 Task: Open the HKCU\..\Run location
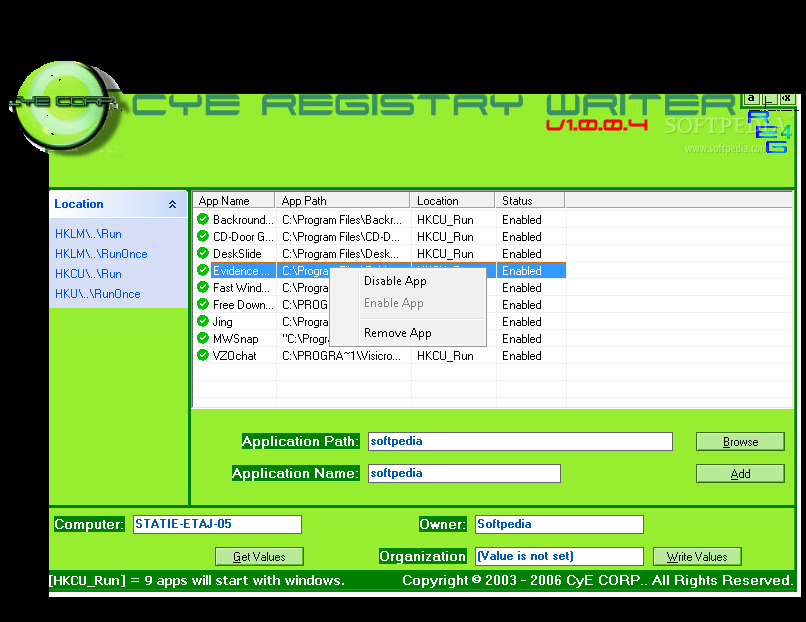(x=88, y=274)
